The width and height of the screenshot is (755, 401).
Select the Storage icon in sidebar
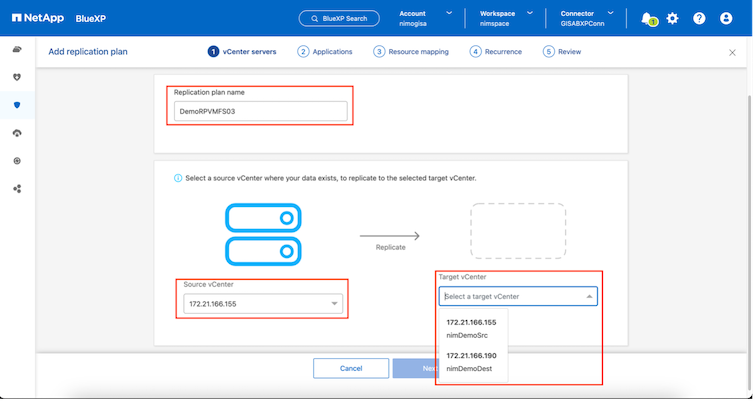[17, 49]
